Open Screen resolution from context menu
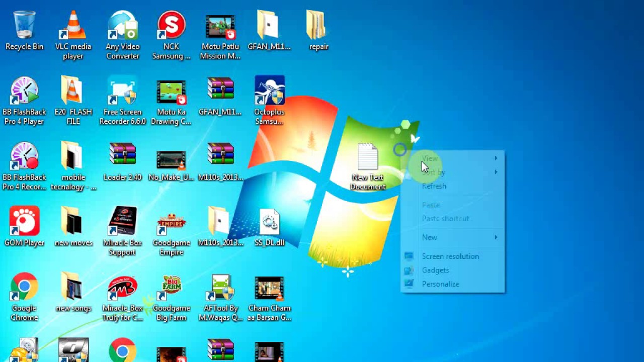This screenshot has width=644, height=362. pyautogui.click(x=453, y=256)
